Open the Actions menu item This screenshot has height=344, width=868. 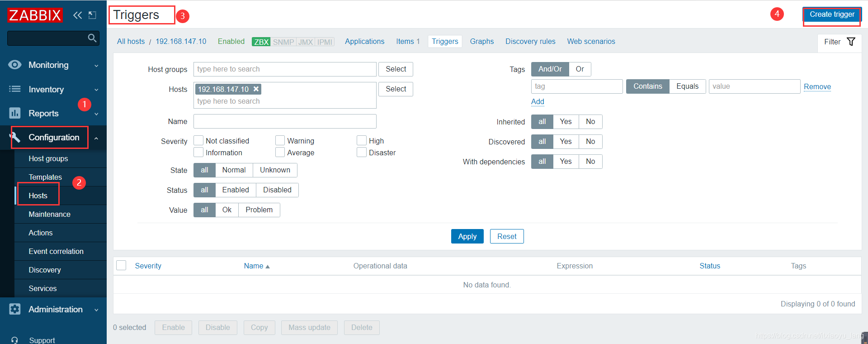pos(60,233)
